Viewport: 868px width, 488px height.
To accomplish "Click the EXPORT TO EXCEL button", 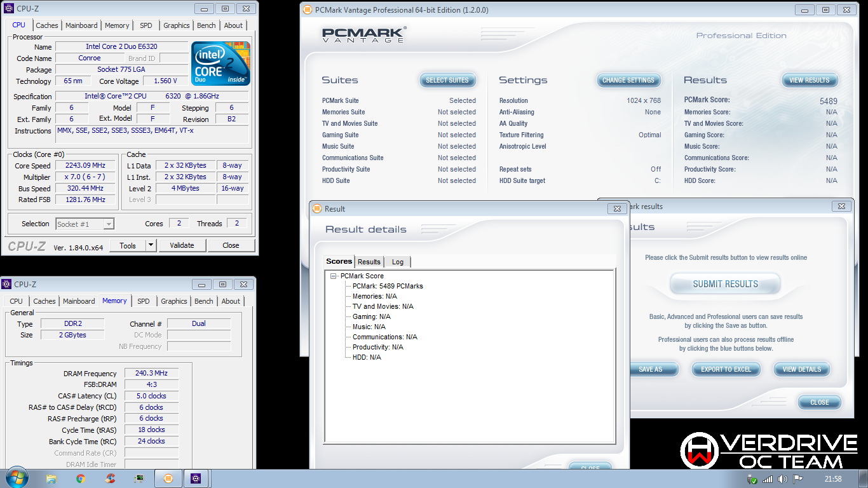I will (726, 369).
